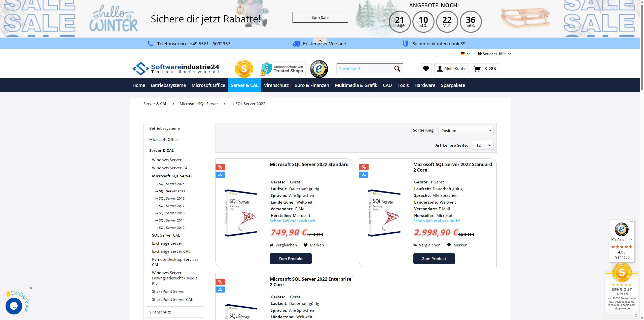Open the live chat bubble
The width and height of the screenshot is (644, 320).
tap(14, 306)
